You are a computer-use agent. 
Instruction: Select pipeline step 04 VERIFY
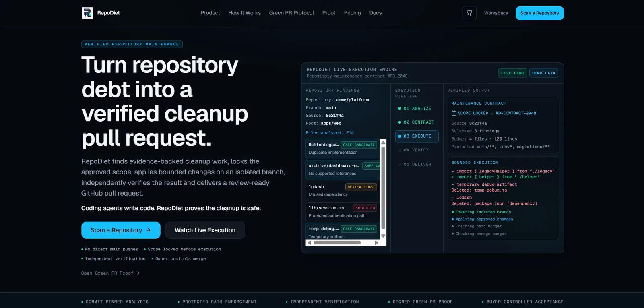417,150
